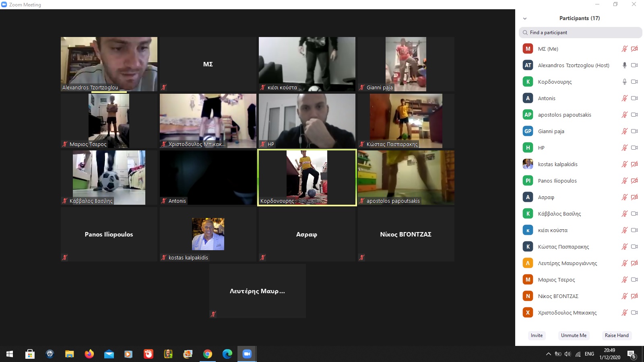Click disabled camera icon in ΜΣ (Me) row
This screenshot has height=362, width=644.
634,49
